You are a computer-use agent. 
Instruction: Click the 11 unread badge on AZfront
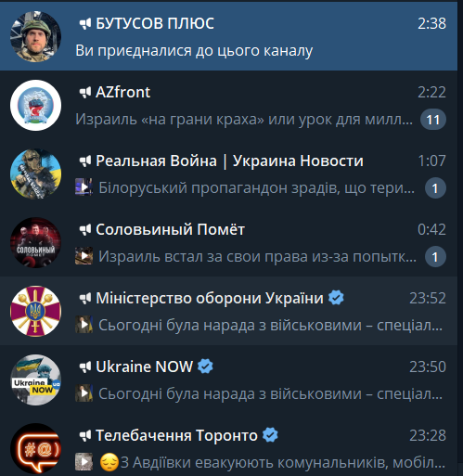tap(433, 120)
